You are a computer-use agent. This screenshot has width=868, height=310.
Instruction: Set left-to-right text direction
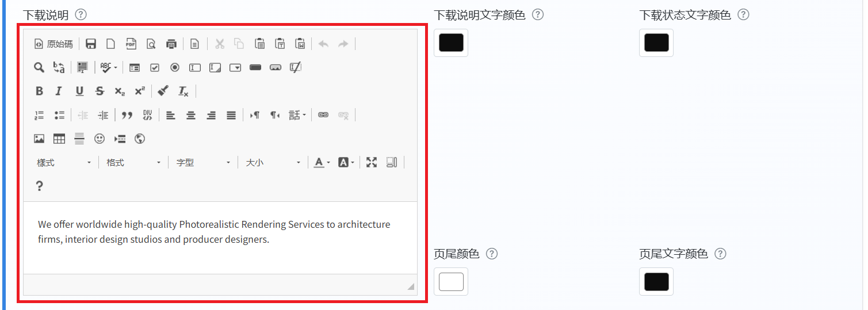coord(255,115)
